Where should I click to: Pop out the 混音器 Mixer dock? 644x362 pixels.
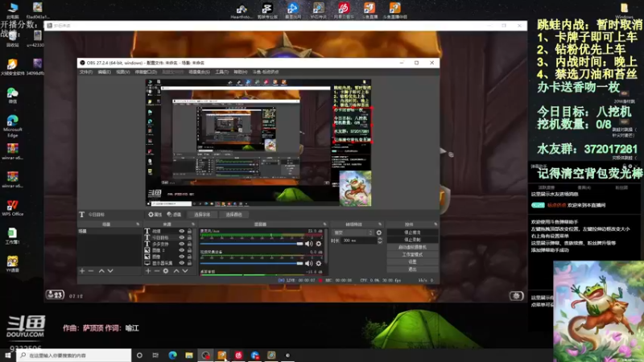[324, 224]
